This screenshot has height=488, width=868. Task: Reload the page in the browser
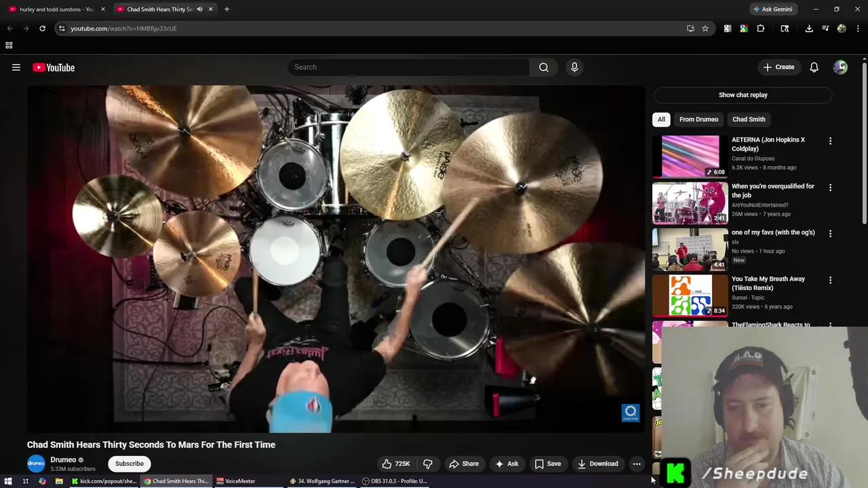pyautogui.click(x=42, y=28)
